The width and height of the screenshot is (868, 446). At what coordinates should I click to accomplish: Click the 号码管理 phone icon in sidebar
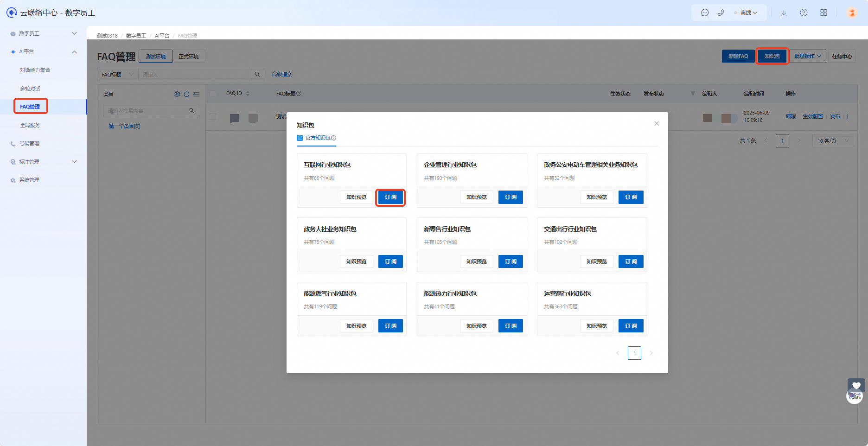13,144
